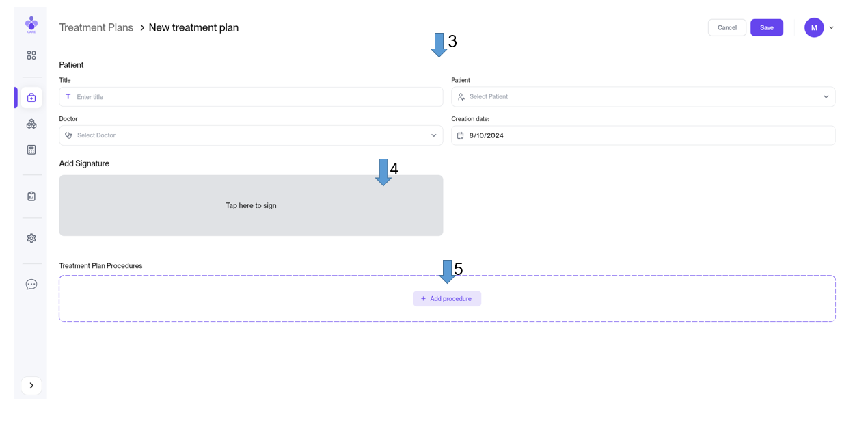Open the chat bubble sidebar icon
This screenshot has width=868, height=422.
31,285
